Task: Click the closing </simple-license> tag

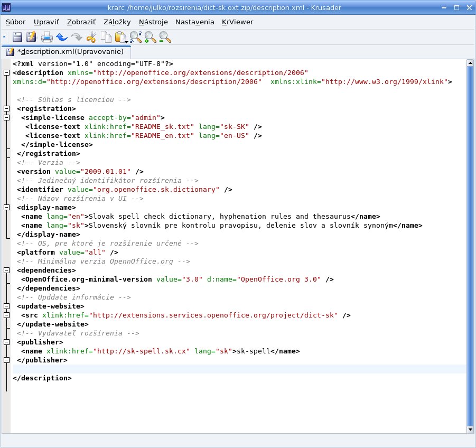Action: [57, 145]
